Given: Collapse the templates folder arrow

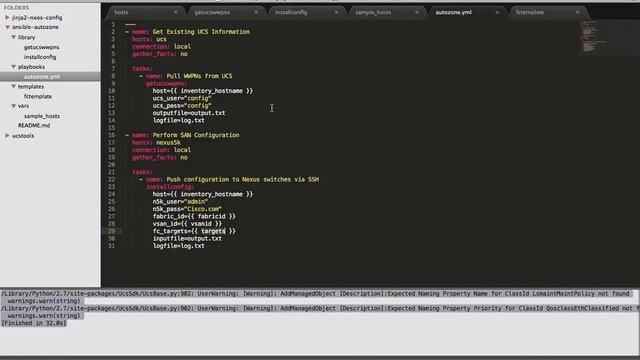Looking at the screenshot, I should [13, 87].
